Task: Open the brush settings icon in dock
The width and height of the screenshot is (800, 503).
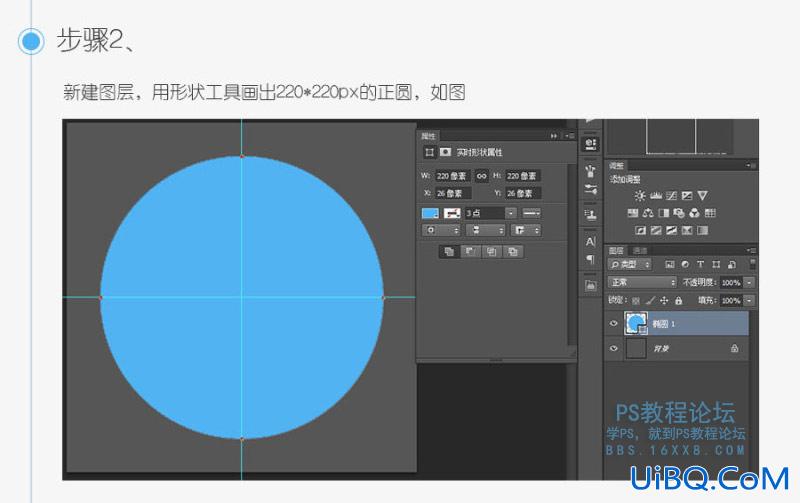Action: click(591, 189)
